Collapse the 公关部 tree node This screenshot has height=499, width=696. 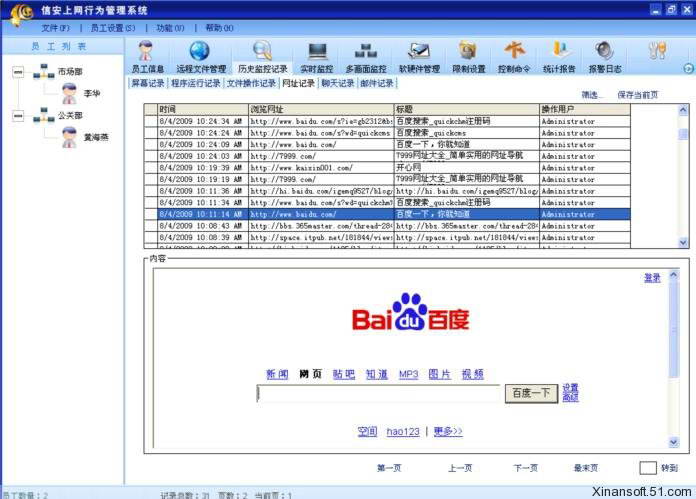[18, 116]
